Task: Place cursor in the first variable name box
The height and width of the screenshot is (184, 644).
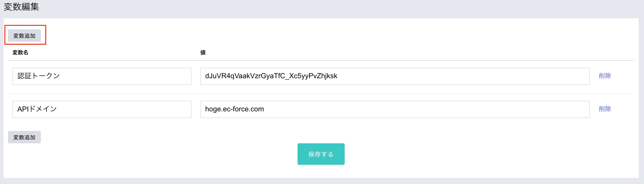Action: [102, 76]
